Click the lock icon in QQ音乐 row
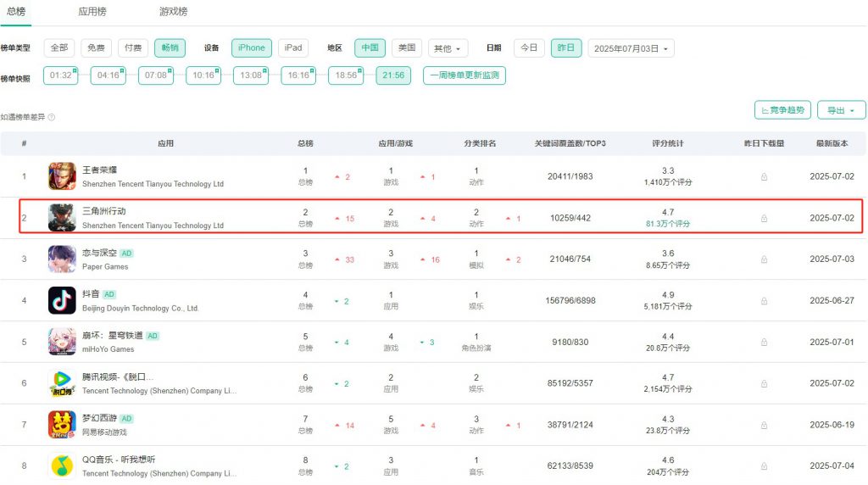Image resolution: width=868 pixels, height=485 pixels. pos(764,466)
